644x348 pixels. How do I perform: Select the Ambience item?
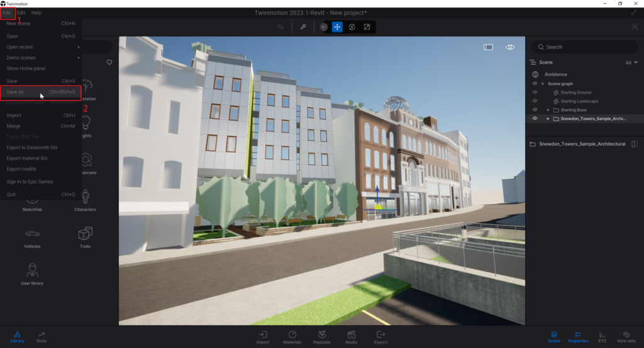(556, 74)
